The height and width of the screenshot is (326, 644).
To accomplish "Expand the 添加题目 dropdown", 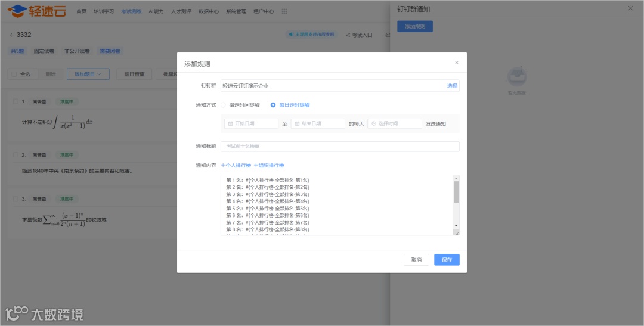I will tap(88, 74).
